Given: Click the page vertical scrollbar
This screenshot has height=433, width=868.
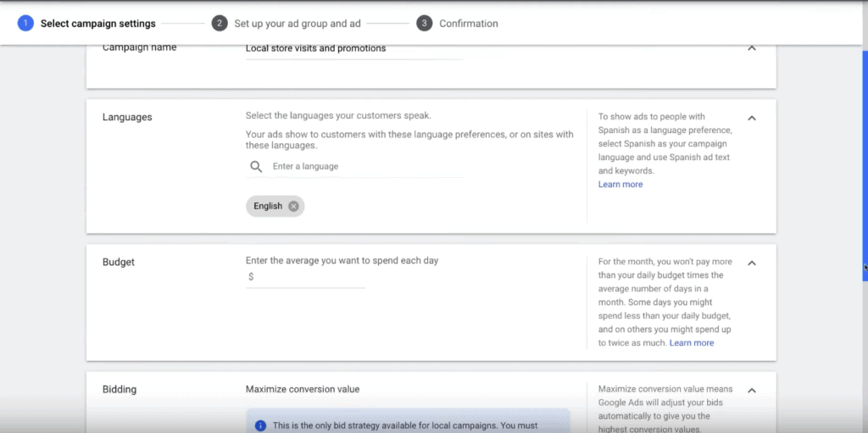Looking at the screenshot, I should tap(865, 166).
